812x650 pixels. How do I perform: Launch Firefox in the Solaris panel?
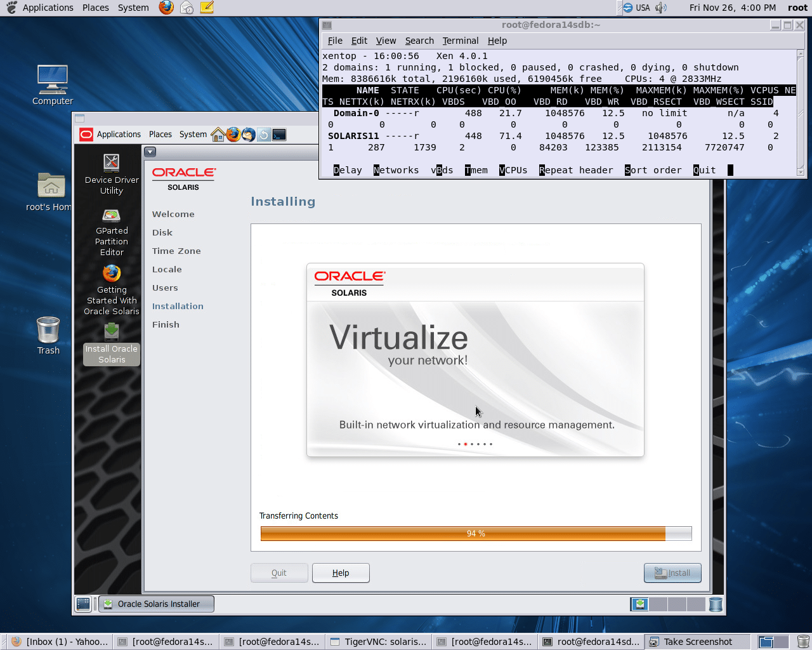[x=233, y=135]
